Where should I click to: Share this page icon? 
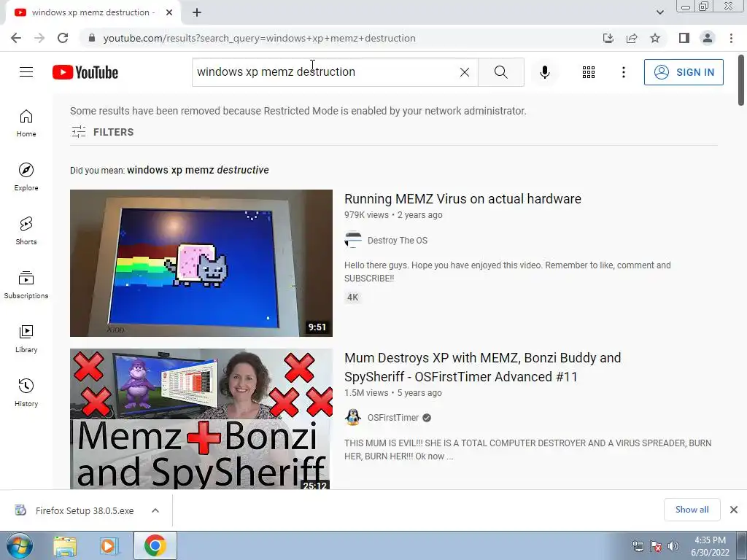(x=632, y=38)
